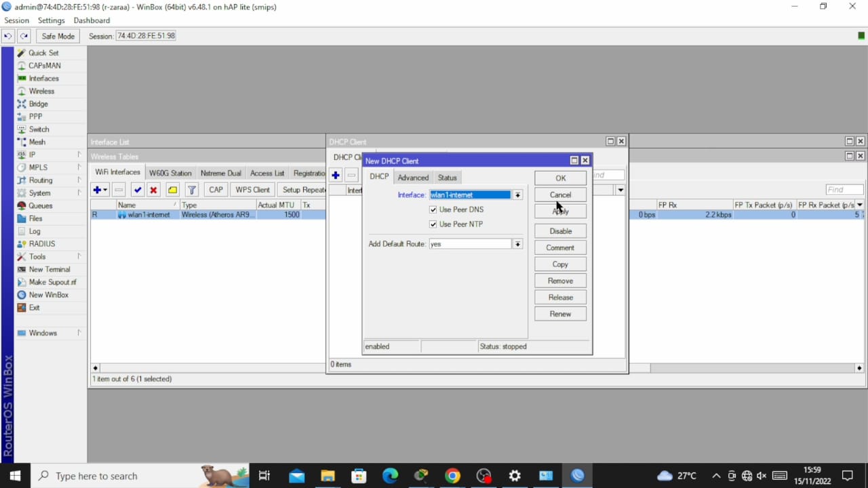Click WPS Client button
The width and height of the screenshot is (868, 488).
click(252, 190)
